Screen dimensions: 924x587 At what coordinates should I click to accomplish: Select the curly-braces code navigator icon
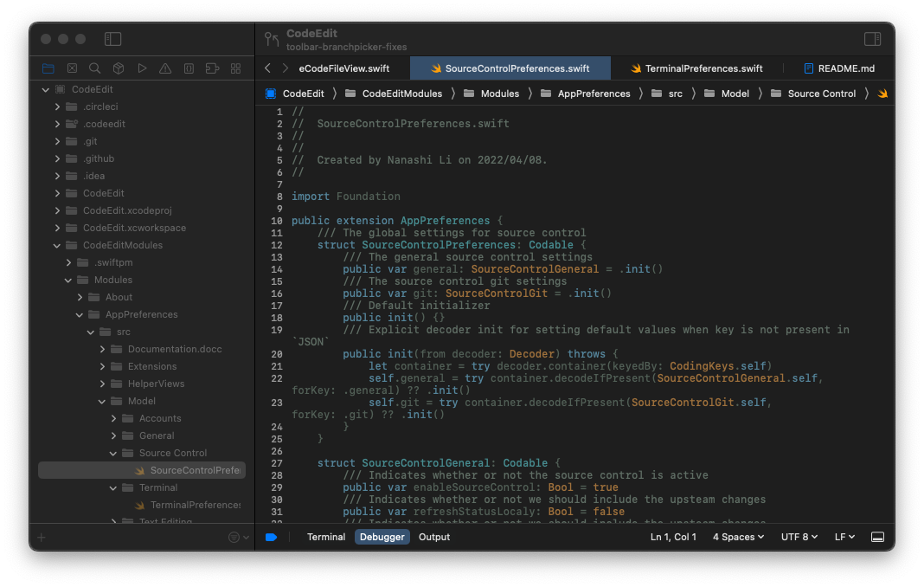pyautogui.click(x=189, y=68)
